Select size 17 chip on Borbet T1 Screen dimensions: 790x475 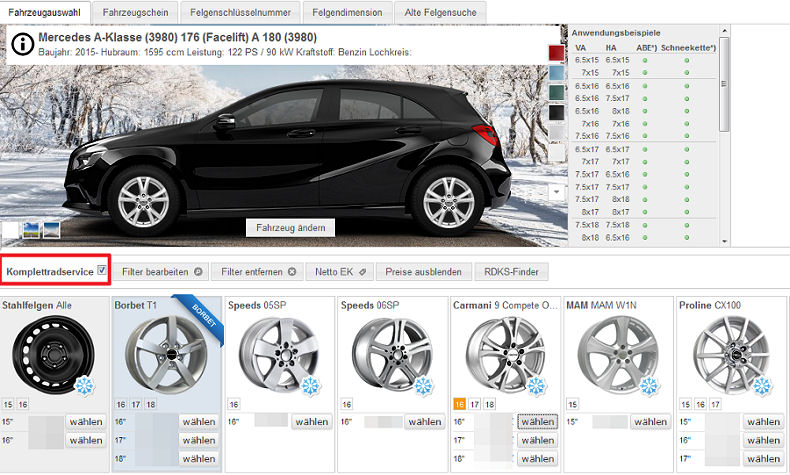pyautogui.click(x=136, y=404)
